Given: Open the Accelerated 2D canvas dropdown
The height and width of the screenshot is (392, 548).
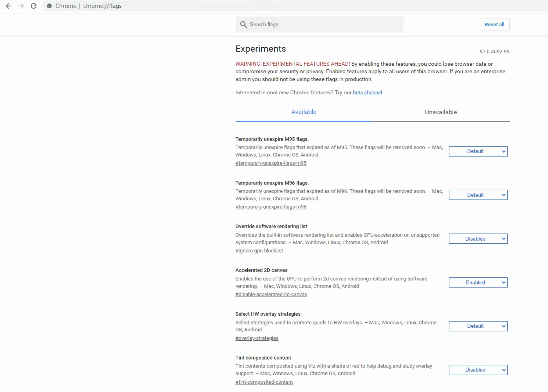Looking at the screenshot, I should pyautogui.click(x=478, y=283).
